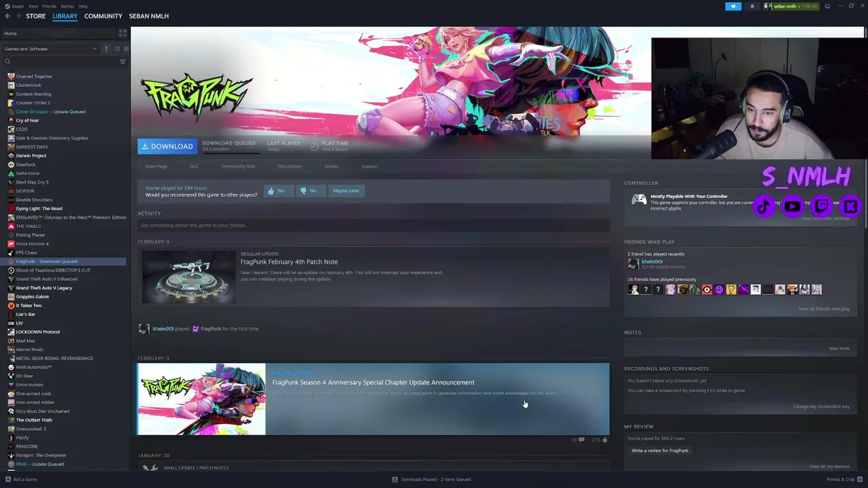Select PEAK - Update Queued entry
This screenshot has width=868, height=488.
pos(39,464)
